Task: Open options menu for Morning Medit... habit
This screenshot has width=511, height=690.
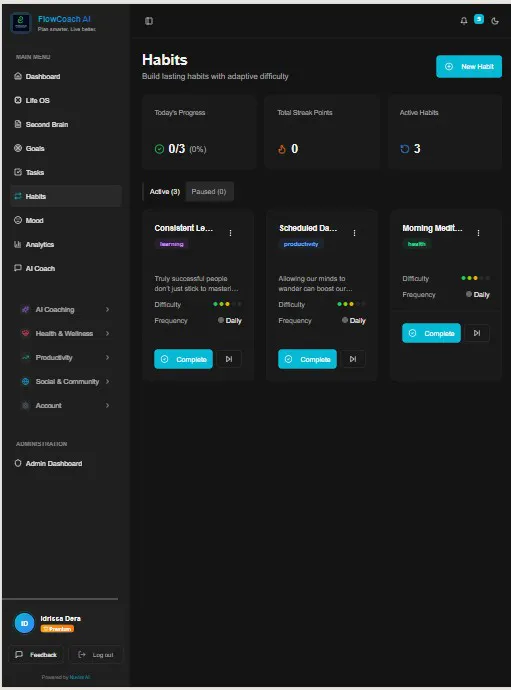Action: [478, 233]
